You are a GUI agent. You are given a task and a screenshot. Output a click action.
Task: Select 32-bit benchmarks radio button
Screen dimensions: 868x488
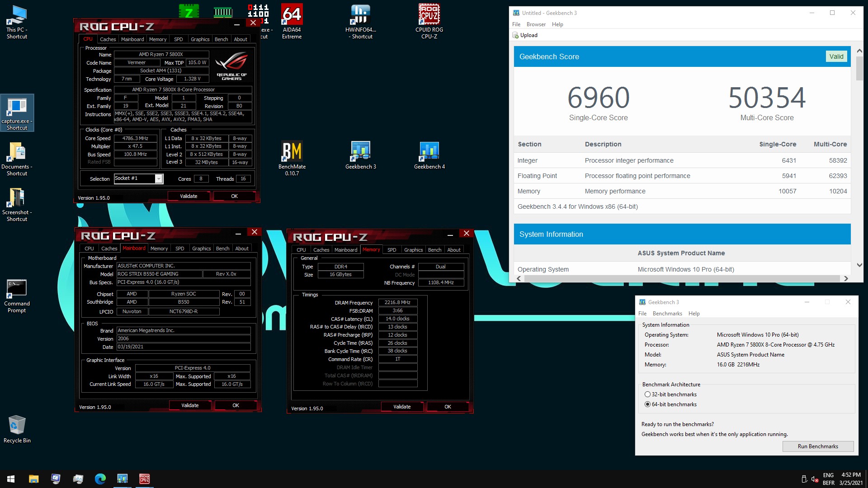pyautogui.click(x=647, y=394)
